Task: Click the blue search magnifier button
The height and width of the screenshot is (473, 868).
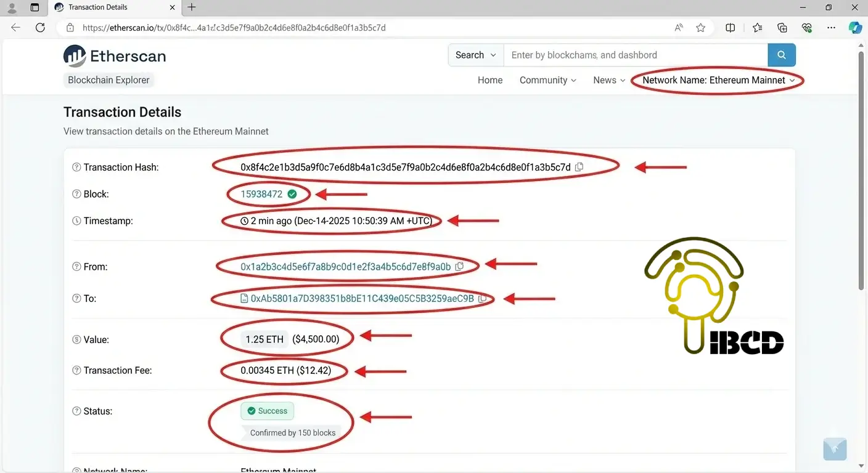Action: tap(781, 55)
